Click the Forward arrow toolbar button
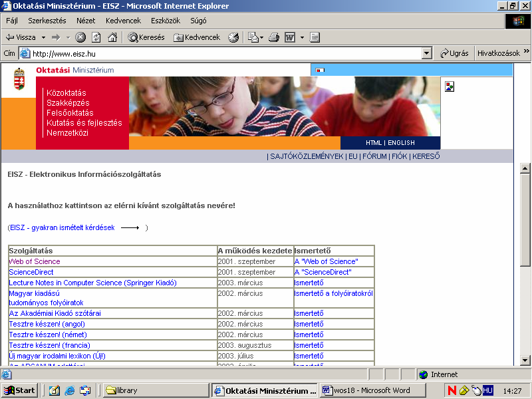The width and height of the screenshot is (532, 399). (x=56, y=37)
